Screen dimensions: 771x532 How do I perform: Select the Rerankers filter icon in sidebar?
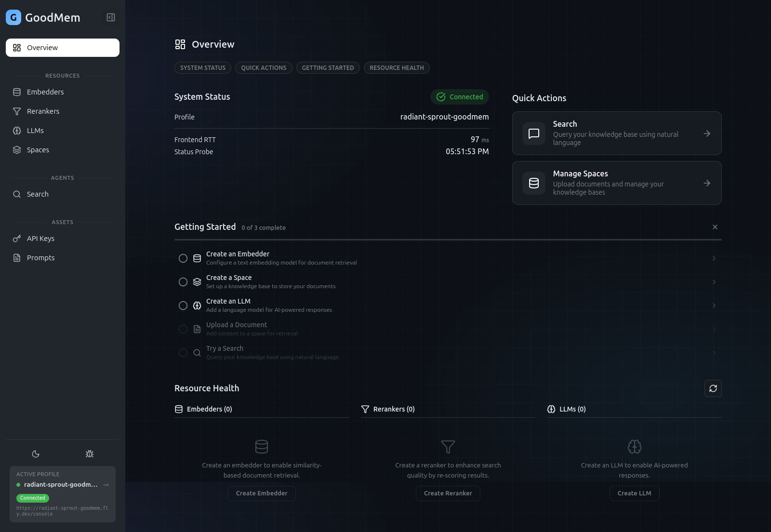coord(17,111)
